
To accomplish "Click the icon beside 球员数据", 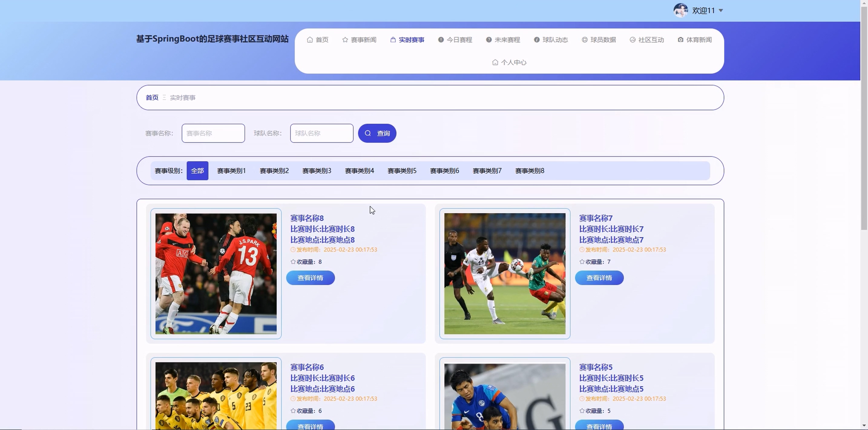I will [x=585, y=40].
